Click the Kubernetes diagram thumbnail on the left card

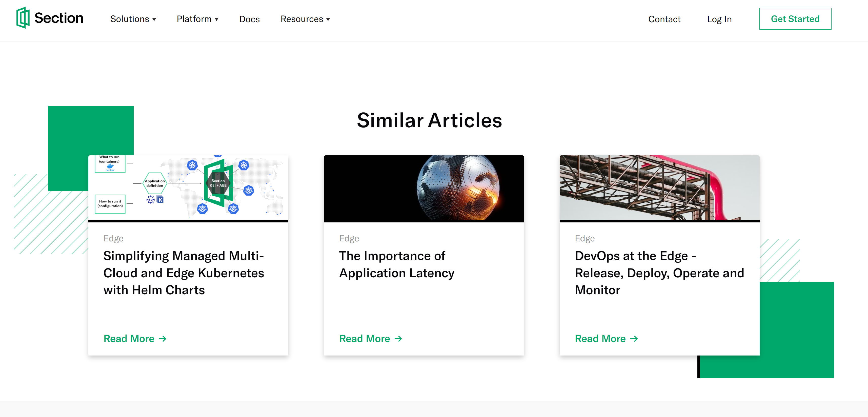(x=188, y=189)
